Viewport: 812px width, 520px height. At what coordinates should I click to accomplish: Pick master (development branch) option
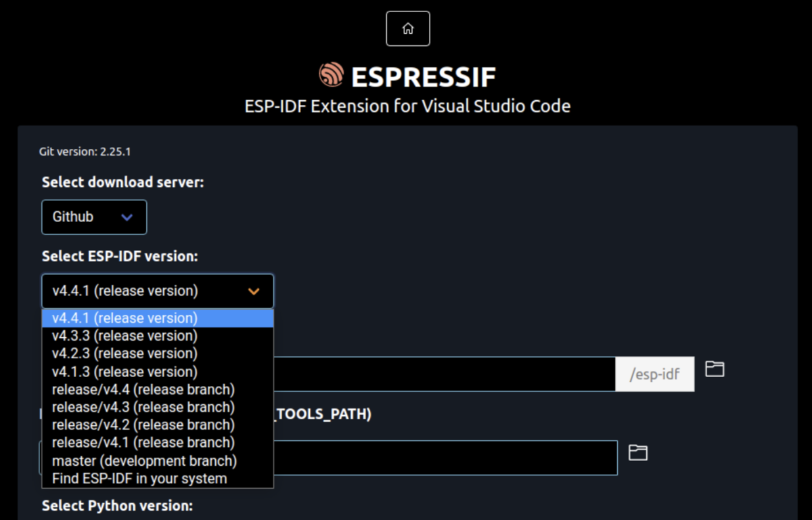[158, 461]
